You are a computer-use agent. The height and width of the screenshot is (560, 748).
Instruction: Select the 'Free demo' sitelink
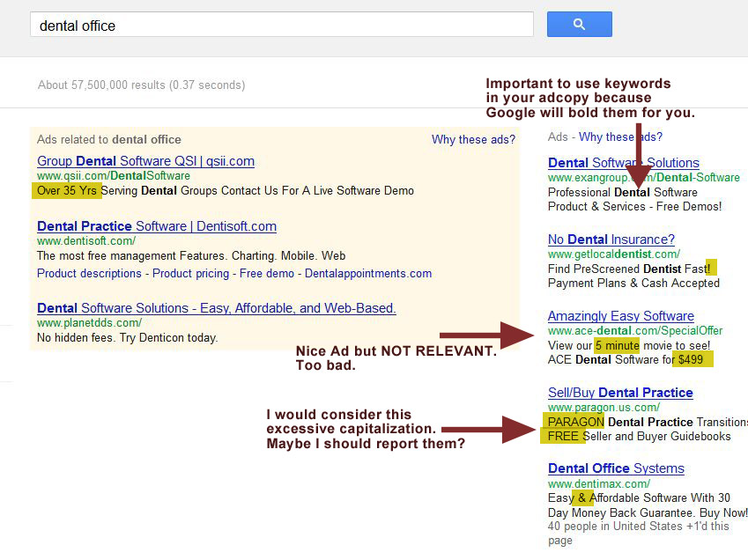tap(267, 273)
